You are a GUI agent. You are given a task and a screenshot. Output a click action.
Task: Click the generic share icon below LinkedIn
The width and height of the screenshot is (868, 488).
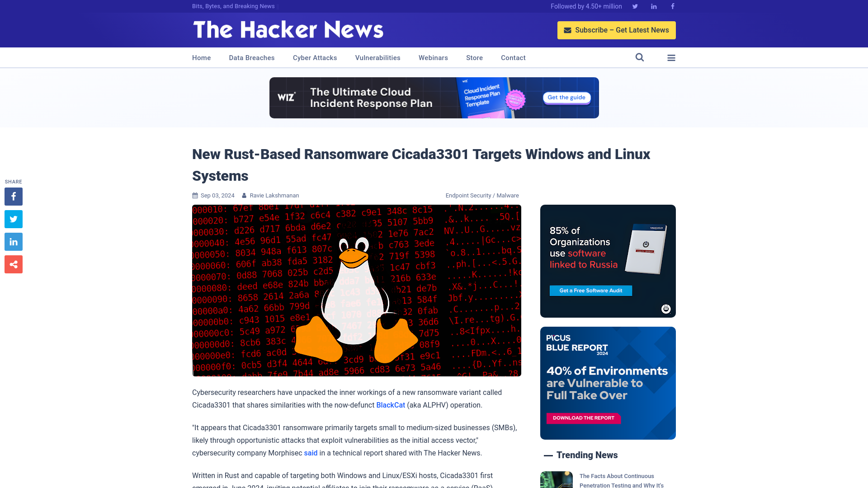tap(13, 264)
